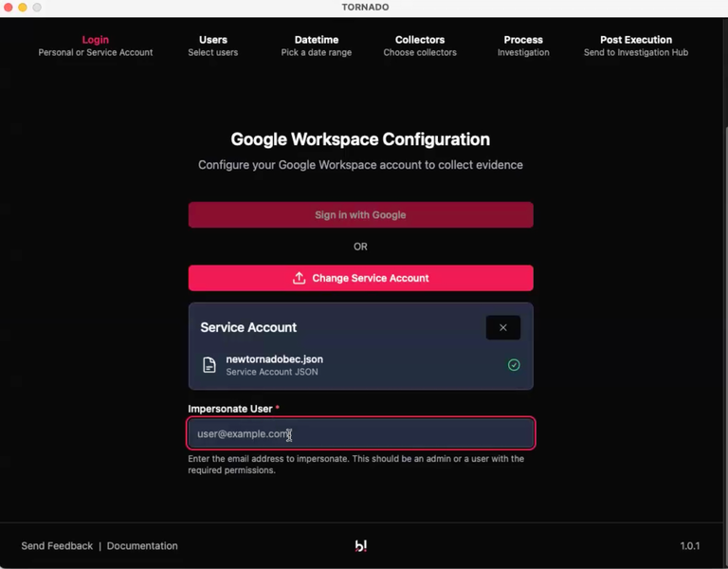Click the yellow minimize window button
This screenshot has height=569, width=728.
(23, 8)
